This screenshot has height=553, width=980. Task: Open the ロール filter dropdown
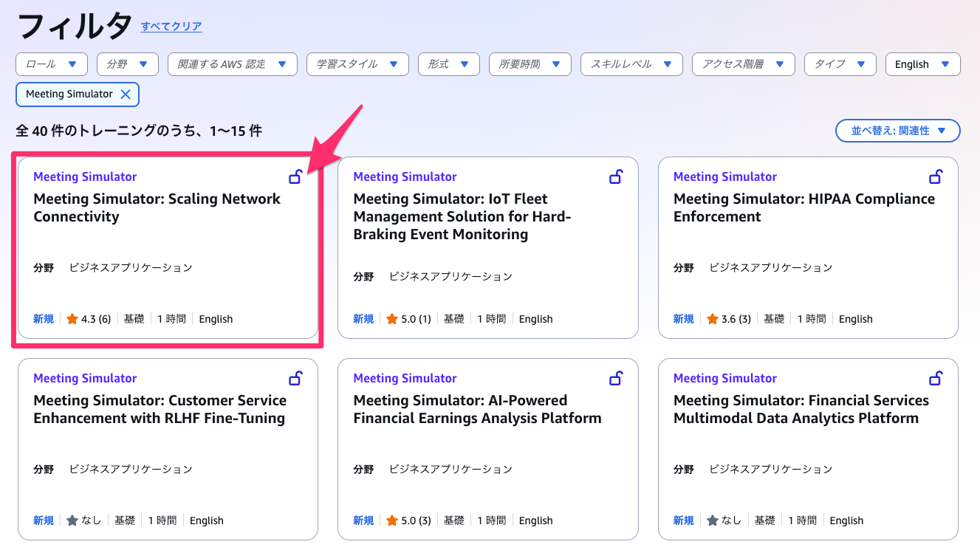(x=52, y=64)
